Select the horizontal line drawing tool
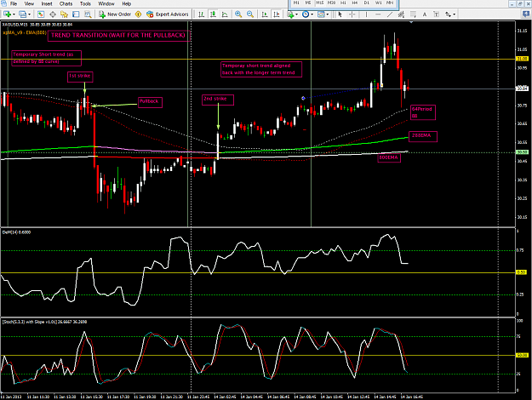 [x=378, y=14]
